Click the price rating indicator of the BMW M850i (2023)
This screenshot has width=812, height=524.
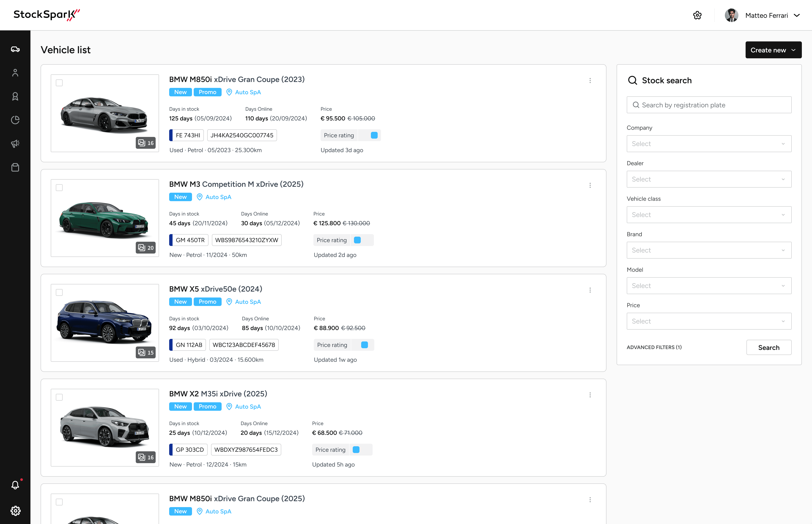tap(374, 135)
